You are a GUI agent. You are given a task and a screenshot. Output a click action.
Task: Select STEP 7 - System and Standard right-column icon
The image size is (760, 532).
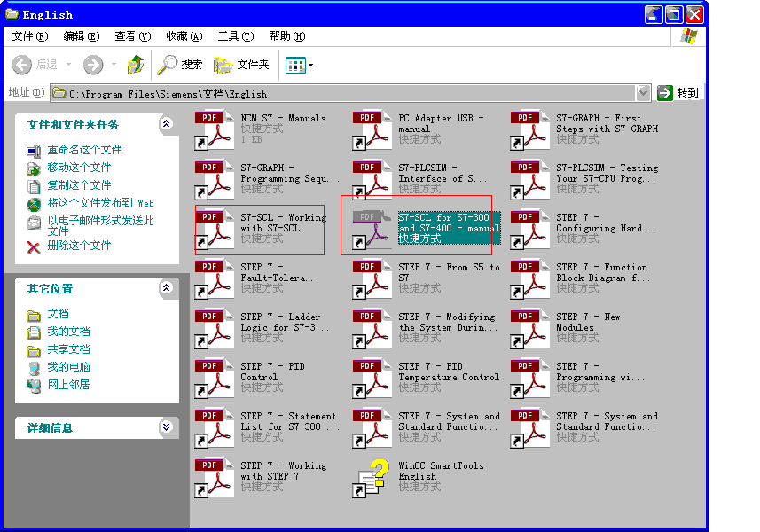(x=529, y=428)
